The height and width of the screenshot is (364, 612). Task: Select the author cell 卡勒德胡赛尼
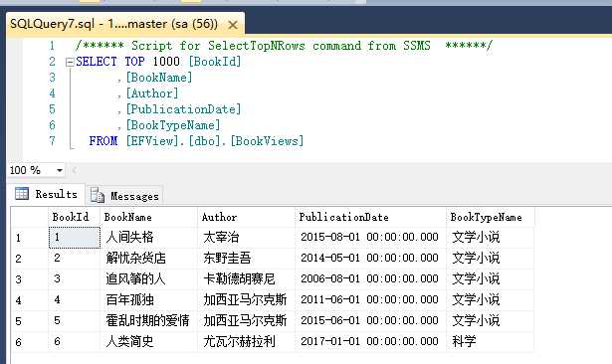pyautogui.click(x=246, y=278)
